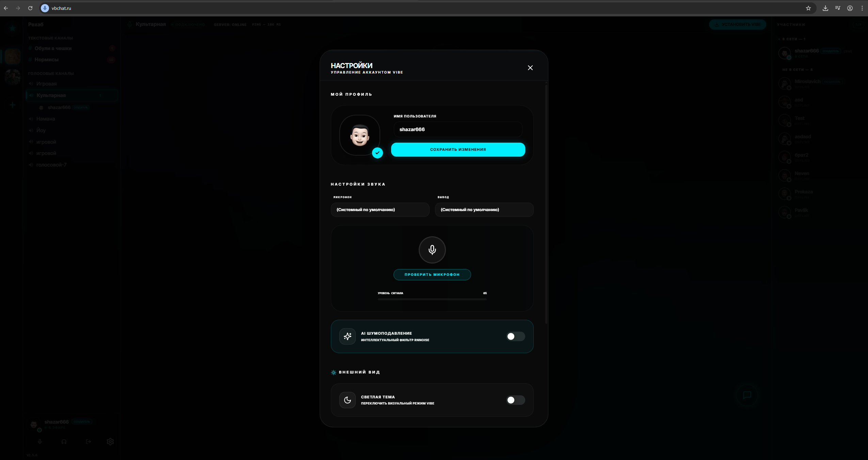
Task: Click the sparkle icon beside AI Шумоподавление
Action: 348,336
